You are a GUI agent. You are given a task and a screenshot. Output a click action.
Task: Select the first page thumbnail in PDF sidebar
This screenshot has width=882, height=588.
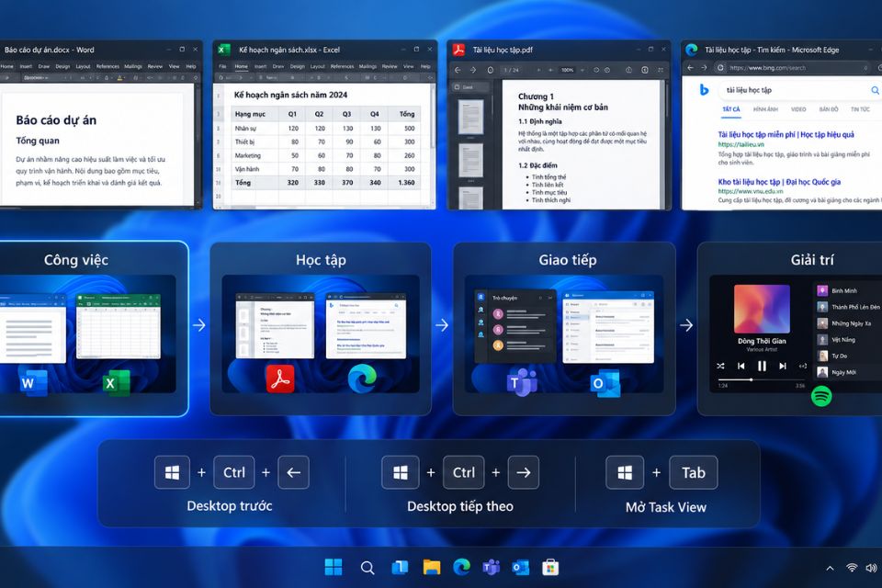coord(470,117)
